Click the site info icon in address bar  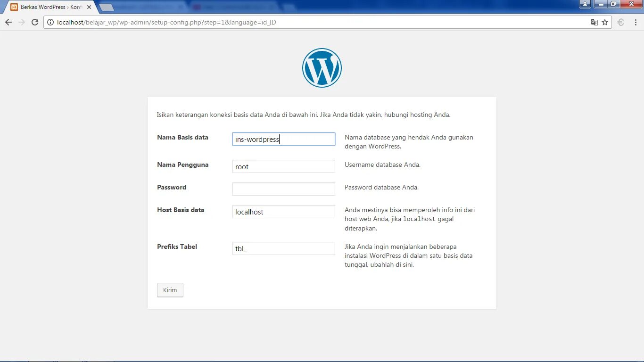(x=50, y=22)
